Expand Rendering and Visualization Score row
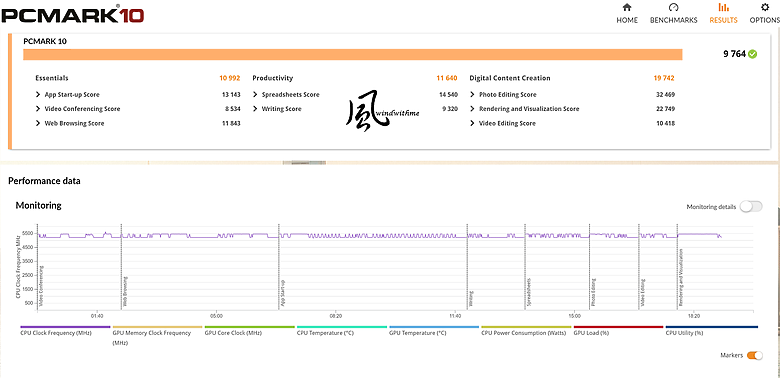 point(572,109)
